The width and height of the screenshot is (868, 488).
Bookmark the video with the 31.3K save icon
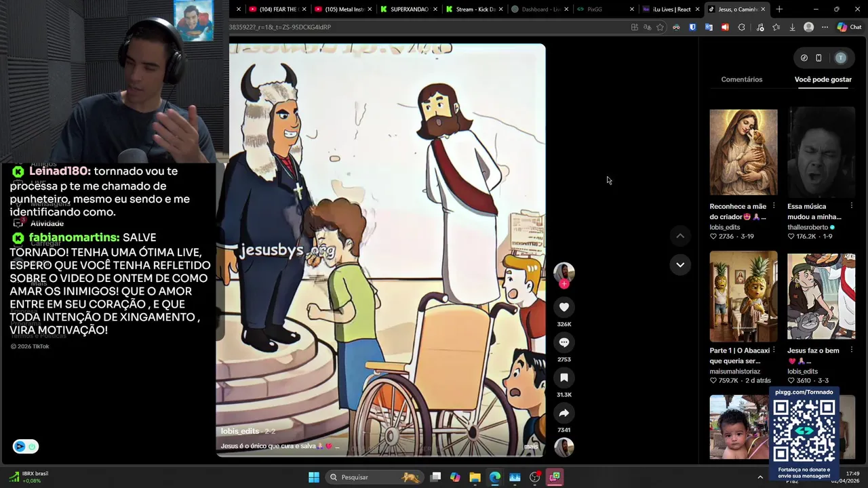[x=564, y=378]
